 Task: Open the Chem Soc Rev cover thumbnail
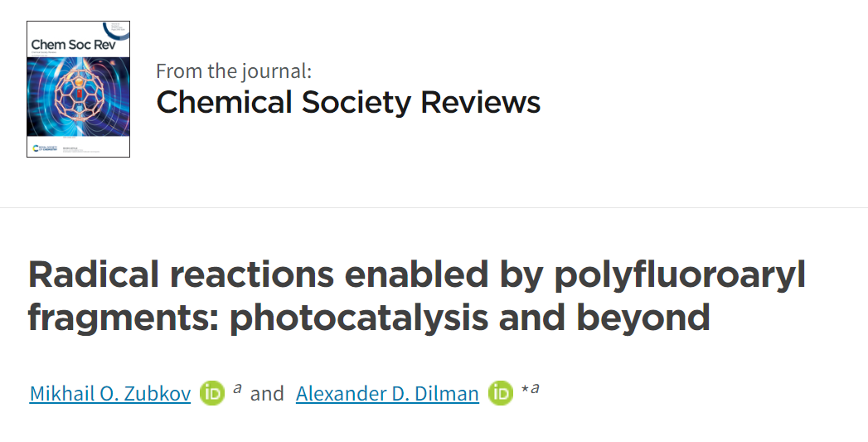point(78,90)
